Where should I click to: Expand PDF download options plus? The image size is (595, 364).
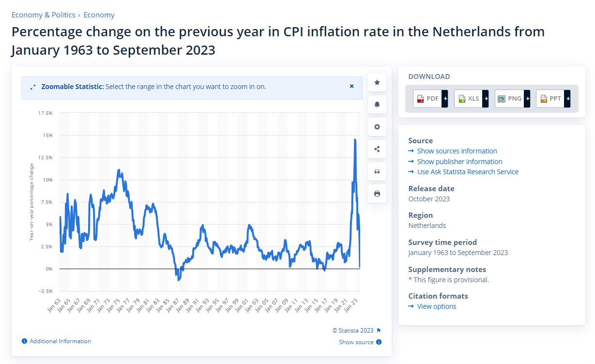[445, 99]
